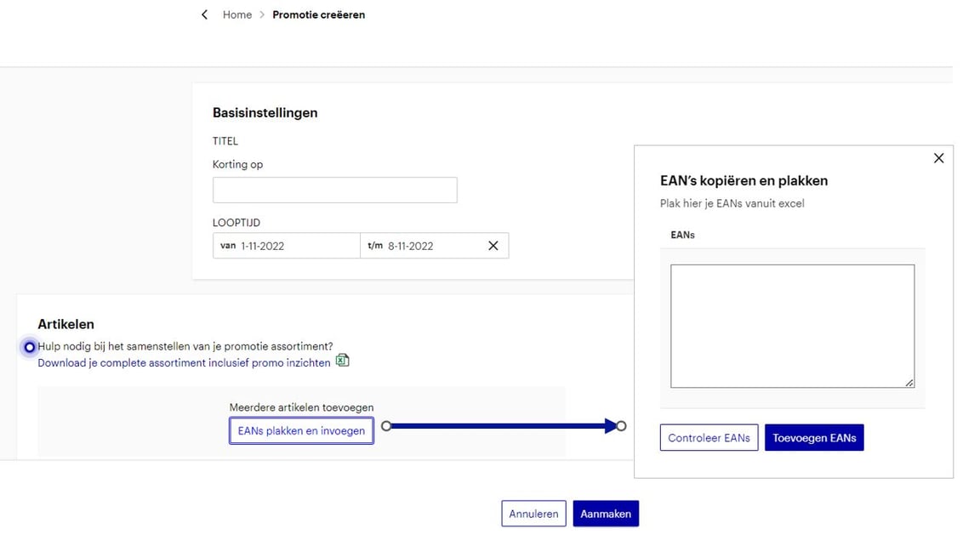The width and height of the screenshot is (980, 546).
Task: Close the EAN's kopiëren en plakken panel
Action: point(938,158)
